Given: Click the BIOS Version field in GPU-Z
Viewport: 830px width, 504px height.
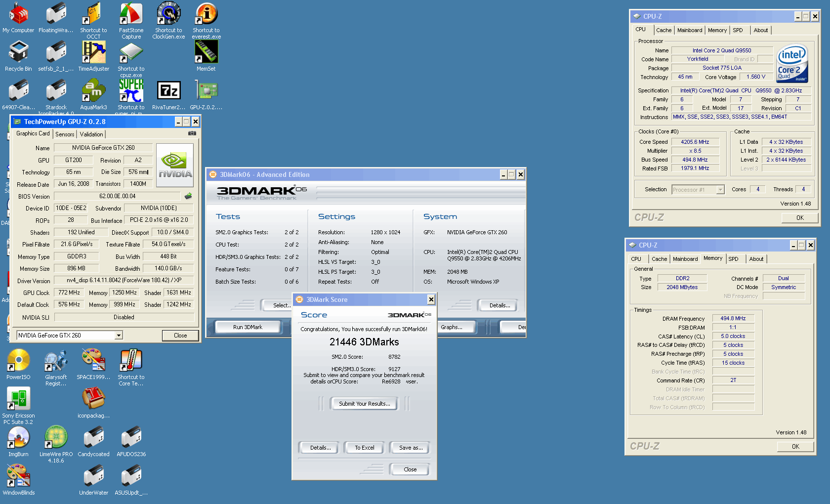Looking at the screenshot, I should 117,196.
